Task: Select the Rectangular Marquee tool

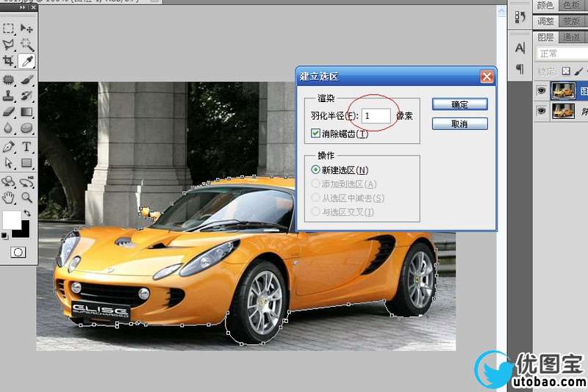Action: (x=9, y=29)
